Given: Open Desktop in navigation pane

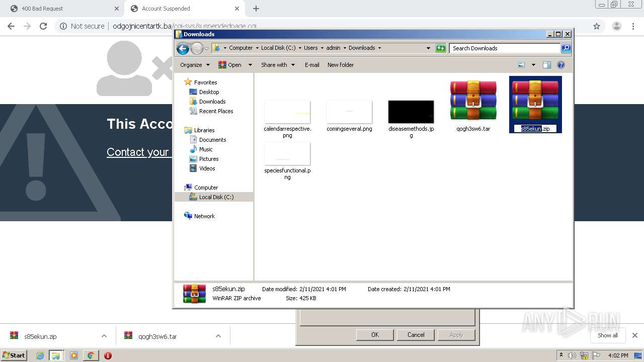Looking at the screenshot, I should (x=209, y=92).
